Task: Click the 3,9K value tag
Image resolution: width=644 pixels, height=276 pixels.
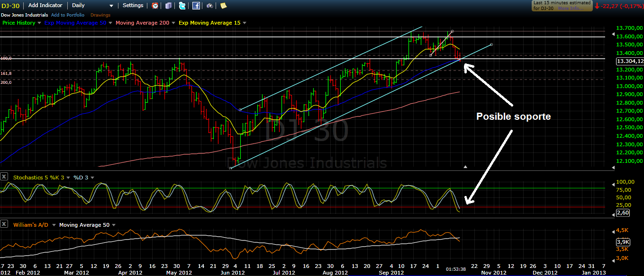Action: click(x=622, y=241)
